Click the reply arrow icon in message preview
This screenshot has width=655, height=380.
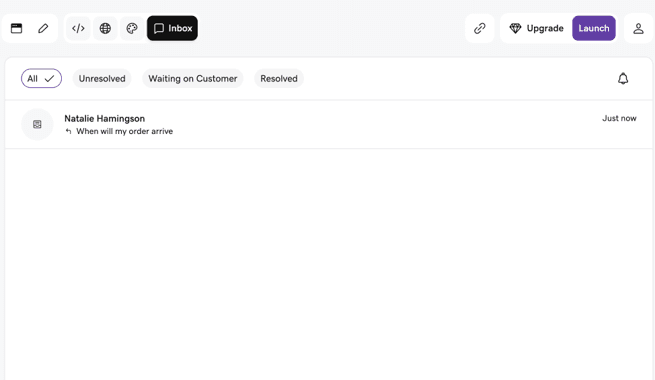(69, 132)
